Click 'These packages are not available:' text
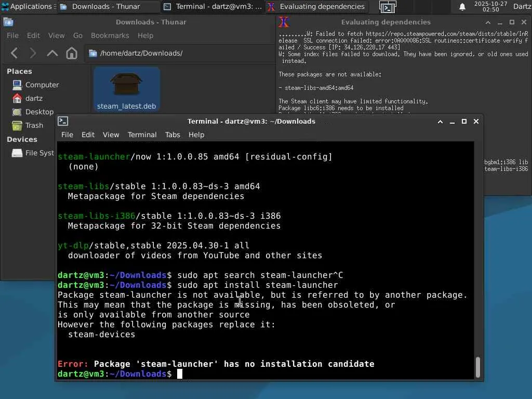The height and width of the screenshot is (399, 532). (x=330, y=74)
